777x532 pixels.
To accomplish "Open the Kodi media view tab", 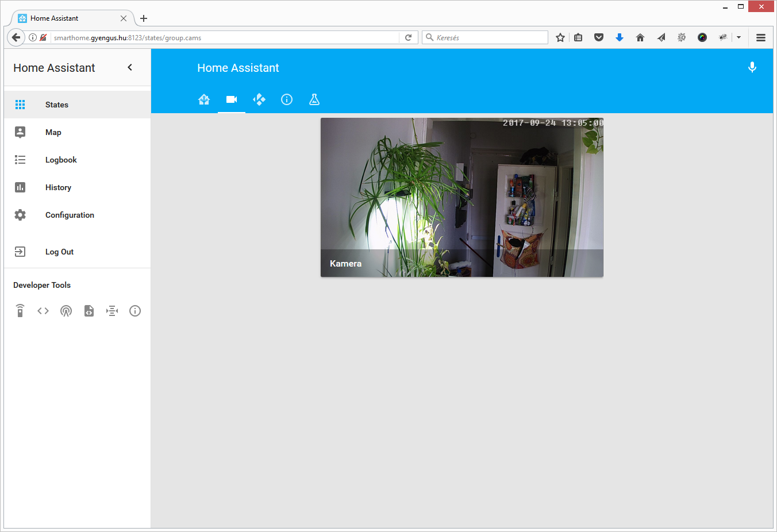I will pos(259,99).
